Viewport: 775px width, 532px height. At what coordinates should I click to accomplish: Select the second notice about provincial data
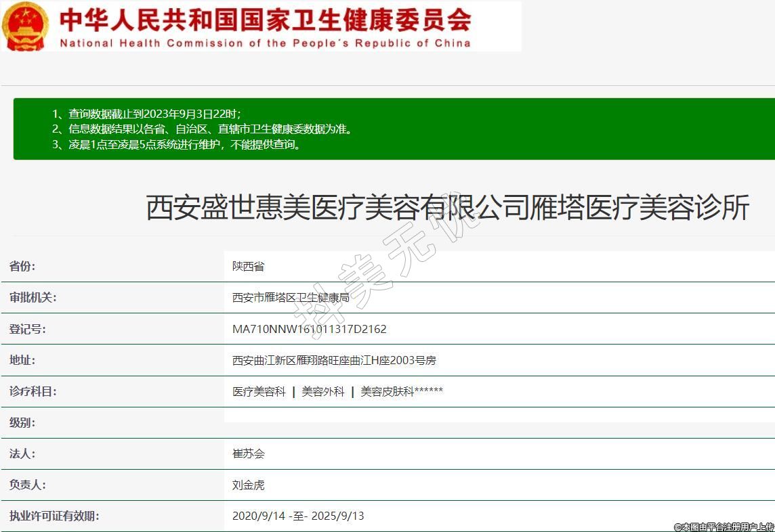[x=202, y=129]
